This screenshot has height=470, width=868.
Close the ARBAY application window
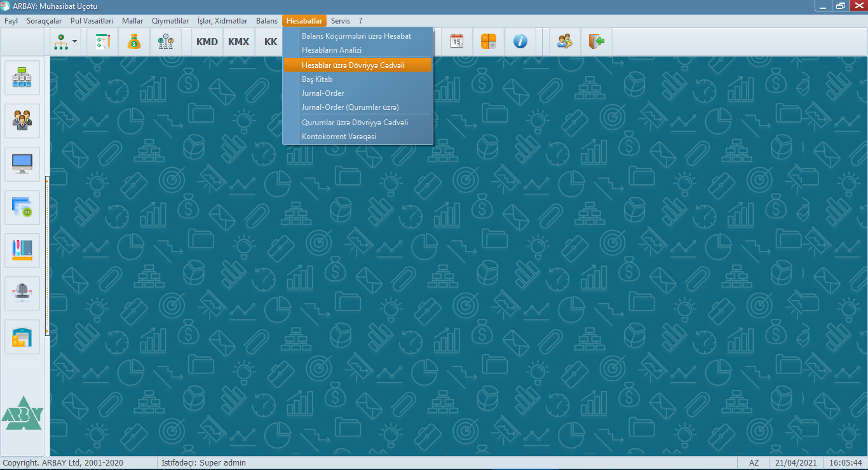[858, 6]
